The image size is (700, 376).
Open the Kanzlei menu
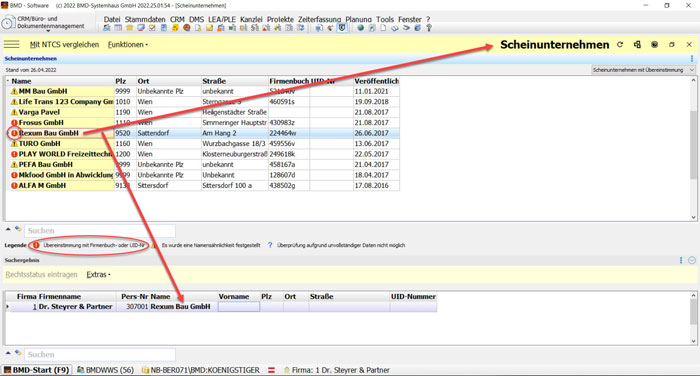pyautogui.click(x=251, y=19)
